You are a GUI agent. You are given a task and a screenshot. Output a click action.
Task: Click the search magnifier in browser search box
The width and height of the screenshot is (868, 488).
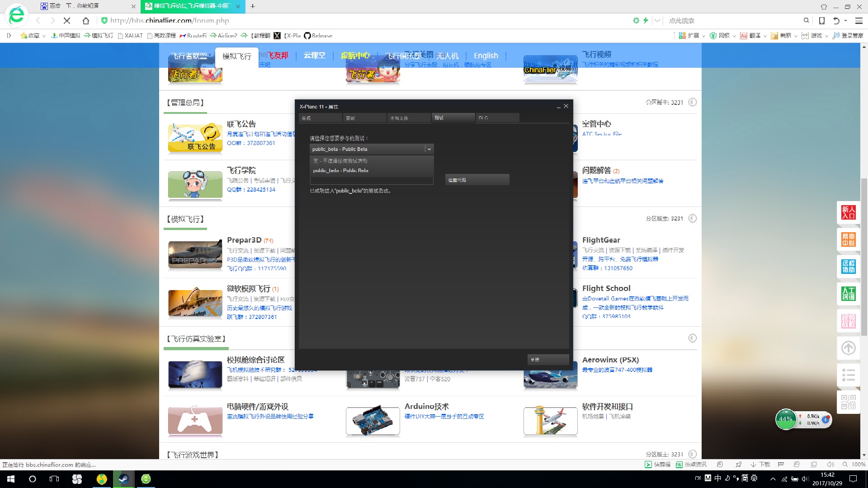coord(806,20)
